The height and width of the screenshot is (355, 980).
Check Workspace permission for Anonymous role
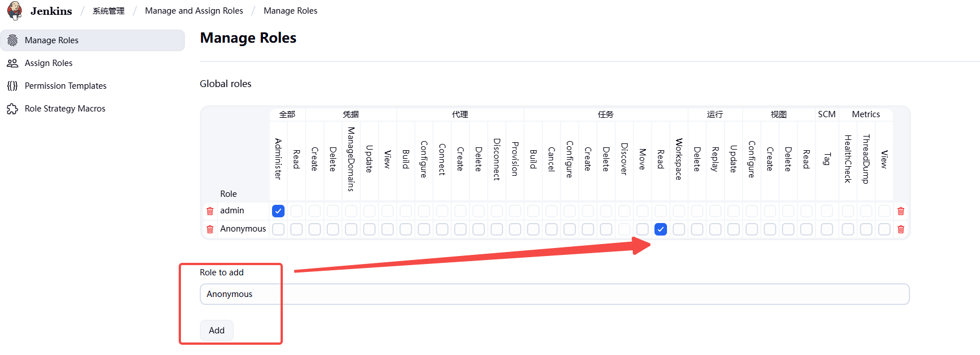pos(679,229)
